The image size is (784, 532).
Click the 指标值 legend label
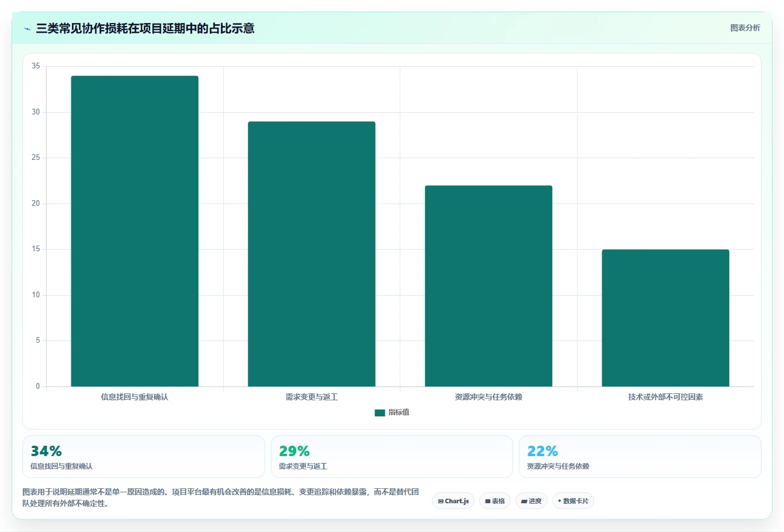[x=399, y=412]
